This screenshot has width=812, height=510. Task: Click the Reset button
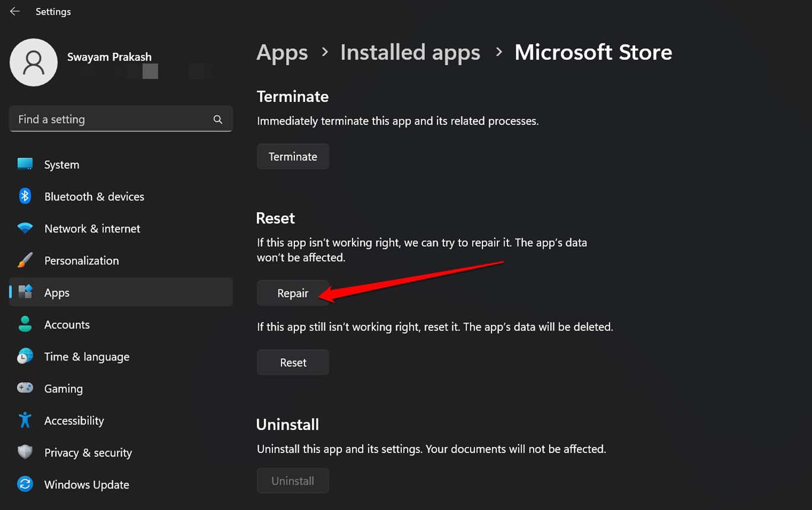(293, 362)
